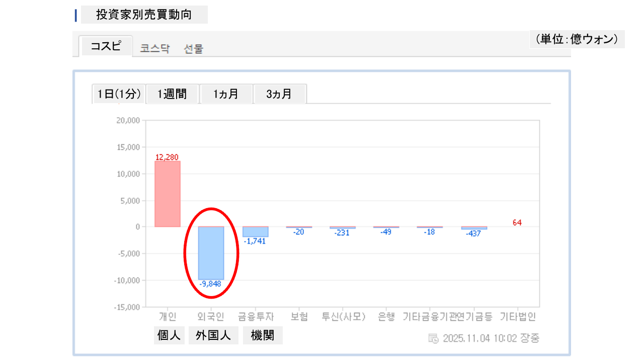Click the (単位:億ウォン) unit label
644x362 pixels.
(577, 39)
